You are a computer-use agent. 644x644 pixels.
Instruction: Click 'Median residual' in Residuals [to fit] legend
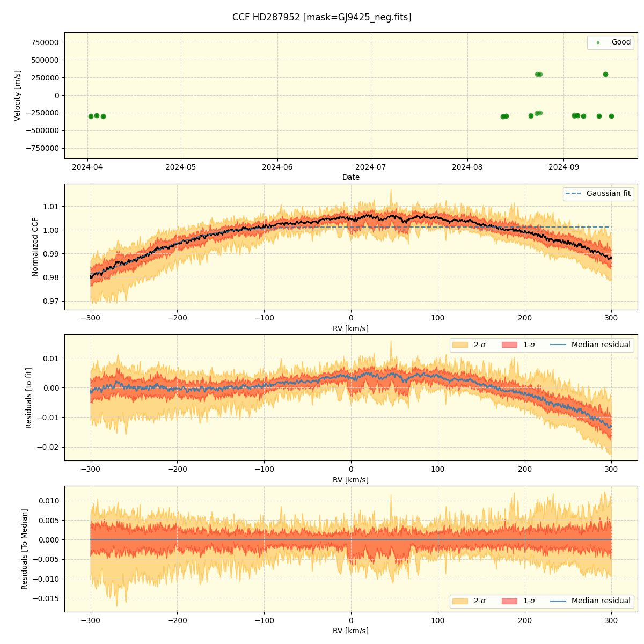(601, 345)
